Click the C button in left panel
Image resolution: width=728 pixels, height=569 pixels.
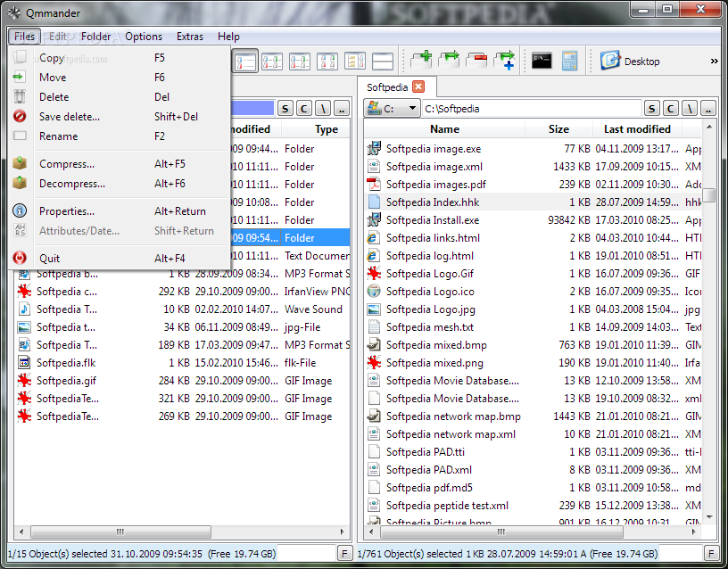click(303, 109)
